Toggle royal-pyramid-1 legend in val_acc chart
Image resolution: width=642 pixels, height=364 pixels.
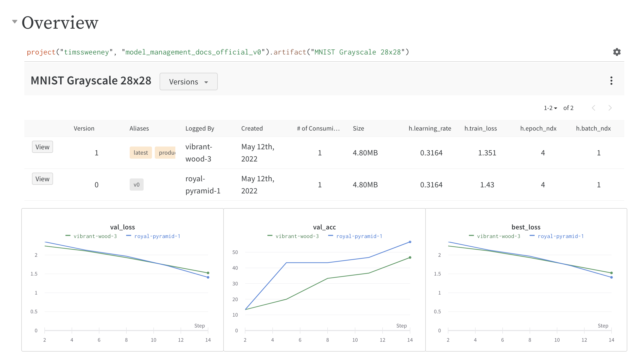coord(359,236)
